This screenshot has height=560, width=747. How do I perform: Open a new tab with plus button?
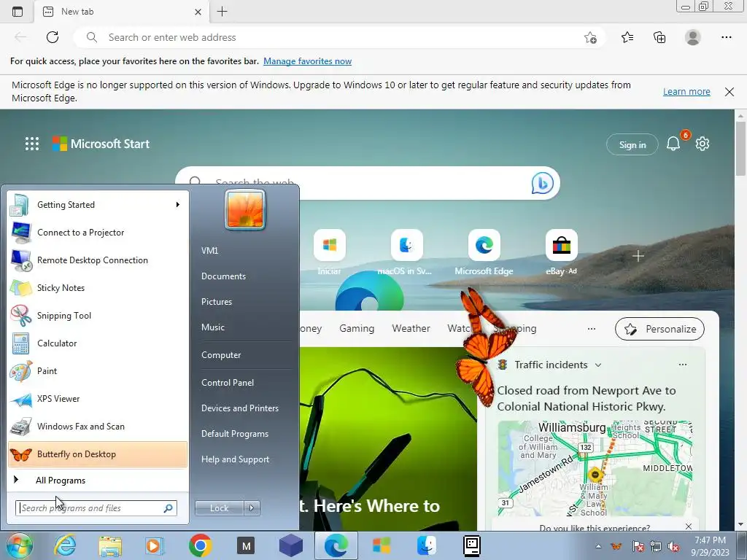(222, 12)
